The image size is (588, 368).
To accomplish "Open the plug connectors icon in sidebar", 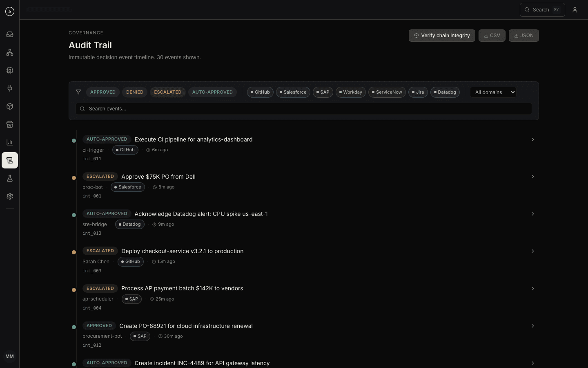I will (10, 88).
